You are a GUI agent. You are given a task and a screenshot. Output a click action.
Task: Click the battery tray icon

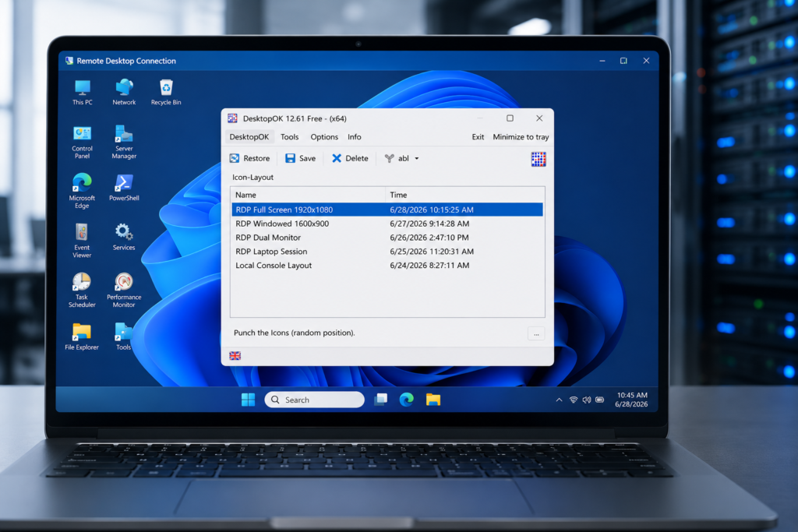pyautogui.click(x=600, y=400)
